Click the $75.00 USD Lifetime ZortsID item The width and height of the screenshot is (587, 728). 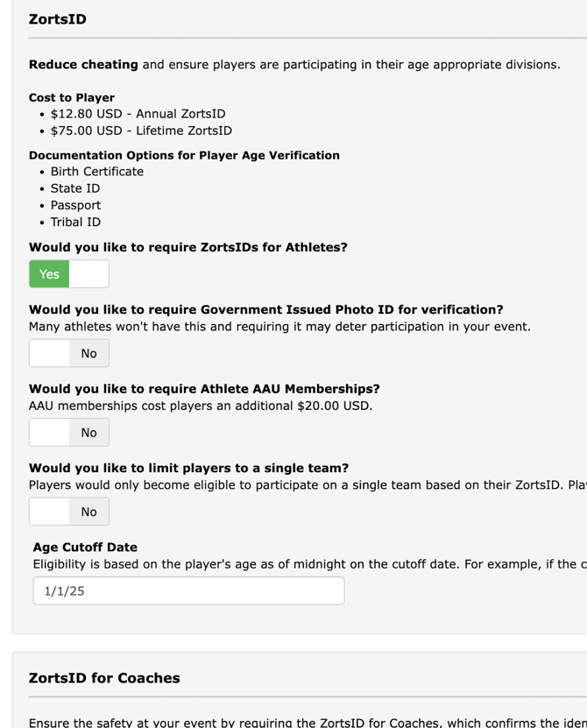click(x=141, y=131)
